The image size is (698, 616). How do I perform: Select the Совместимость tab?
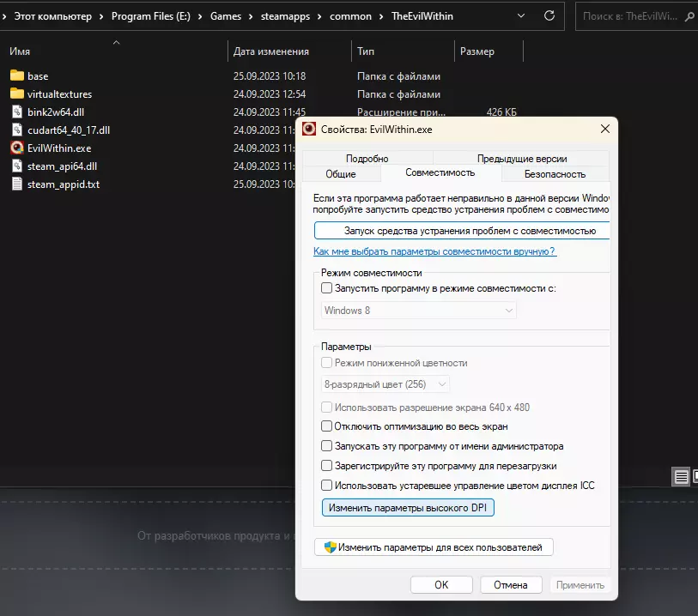440,172
